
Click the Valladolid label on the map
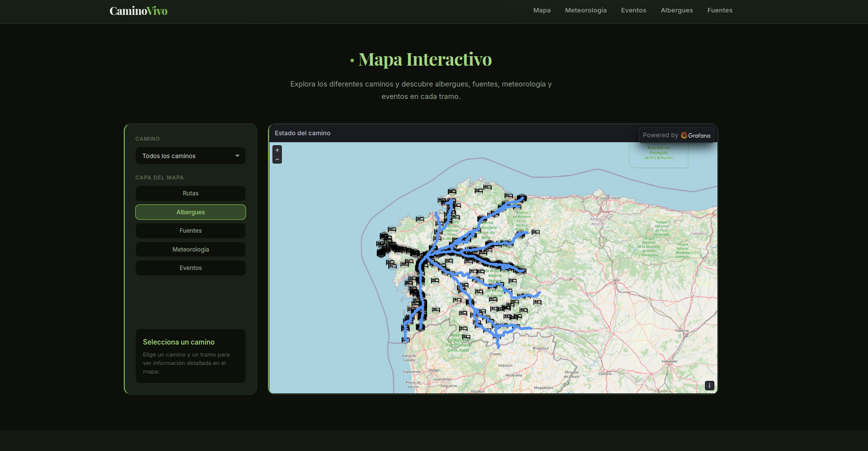(669, 361)
